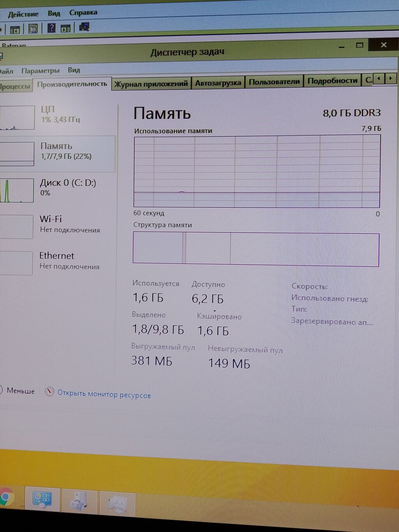This screenshot has width=399, height=532.
Task: Click the console tree toolbar icon
Action: click(x=15, y=29)
